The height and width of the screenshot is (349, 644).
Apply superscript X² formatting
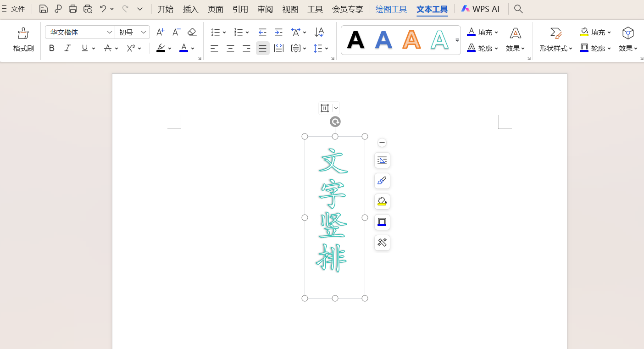point(131,48)
